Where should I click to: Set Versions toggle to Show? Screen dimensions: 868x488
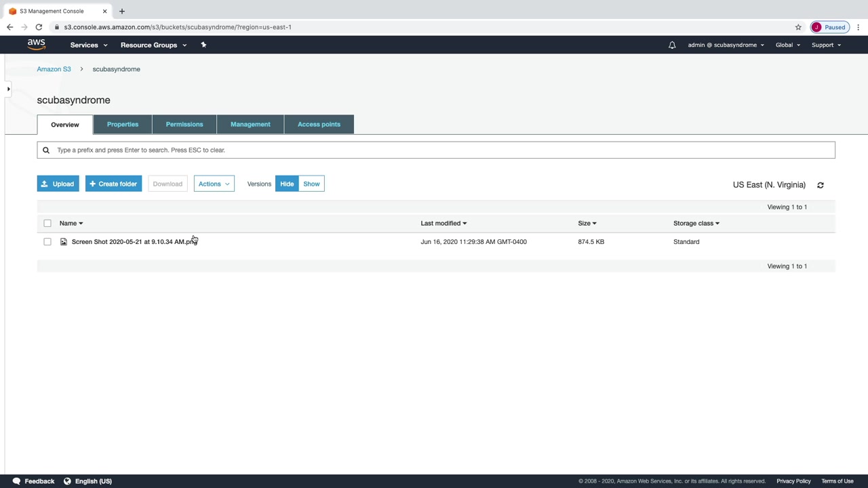coord(311,184)
